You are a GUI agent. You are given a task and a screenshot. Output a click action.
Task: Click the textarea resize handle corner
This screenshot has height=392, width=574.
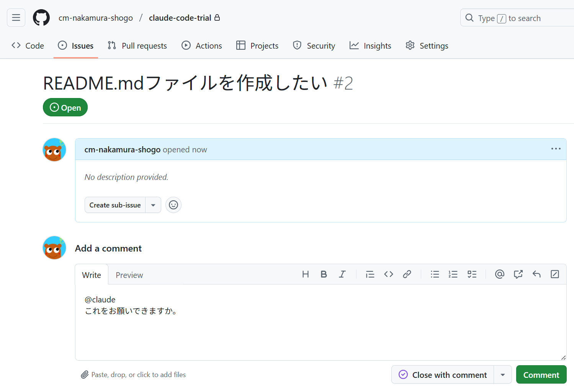point(563,358)
